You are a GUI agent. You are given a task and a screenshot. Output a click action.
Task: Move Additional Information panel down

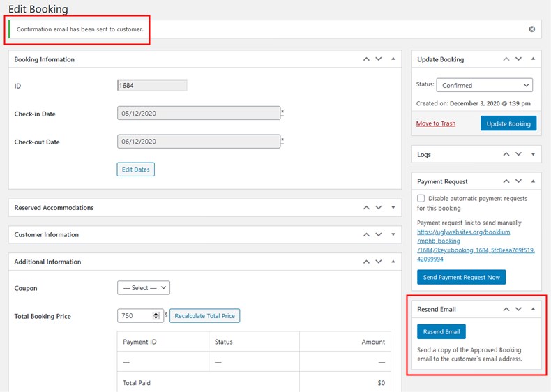point(379,262)
